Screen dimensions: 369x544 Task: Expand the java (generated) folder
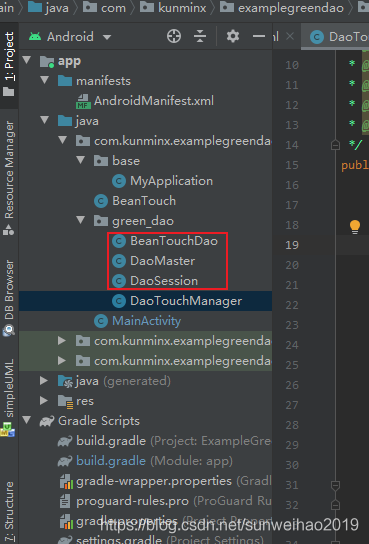pyautogui.click(x=44, y=381)
